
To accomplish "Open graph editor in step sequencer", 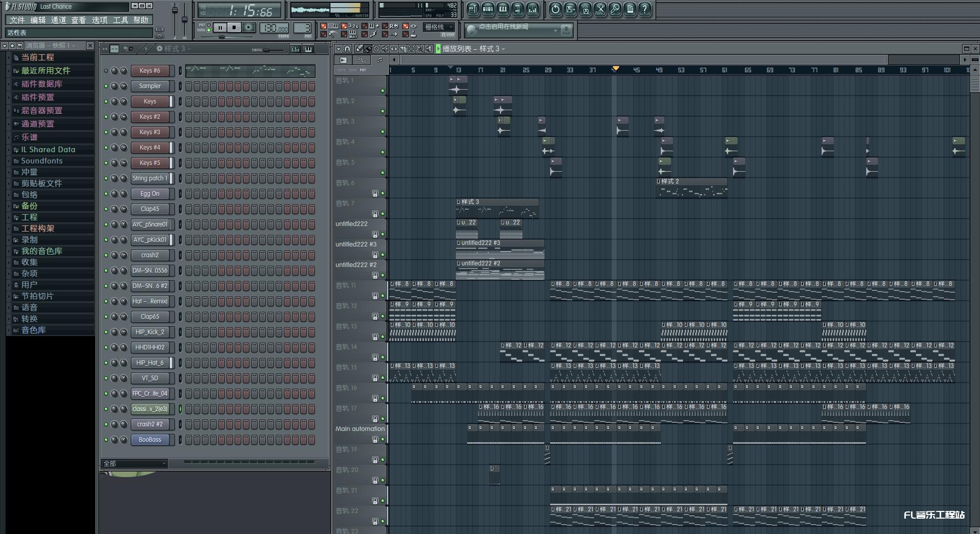I will coord(296,49).
